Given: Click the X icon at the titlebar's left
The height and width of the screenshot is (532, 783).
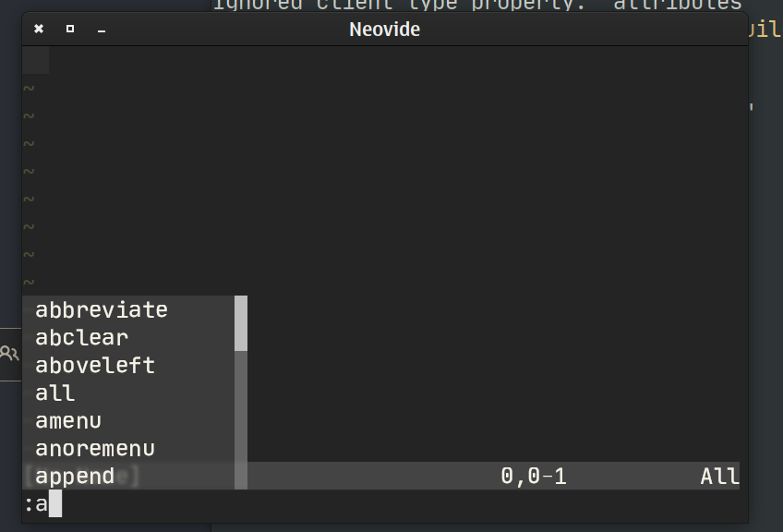Looking at the screenshot, I should coord(37,29).
